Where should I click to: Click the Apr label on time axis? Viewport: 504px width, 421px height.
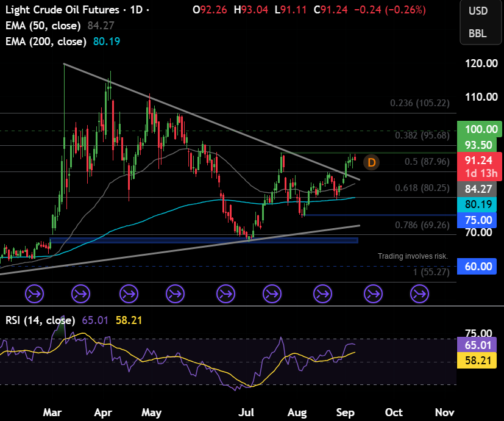click(x=103, y=412)
